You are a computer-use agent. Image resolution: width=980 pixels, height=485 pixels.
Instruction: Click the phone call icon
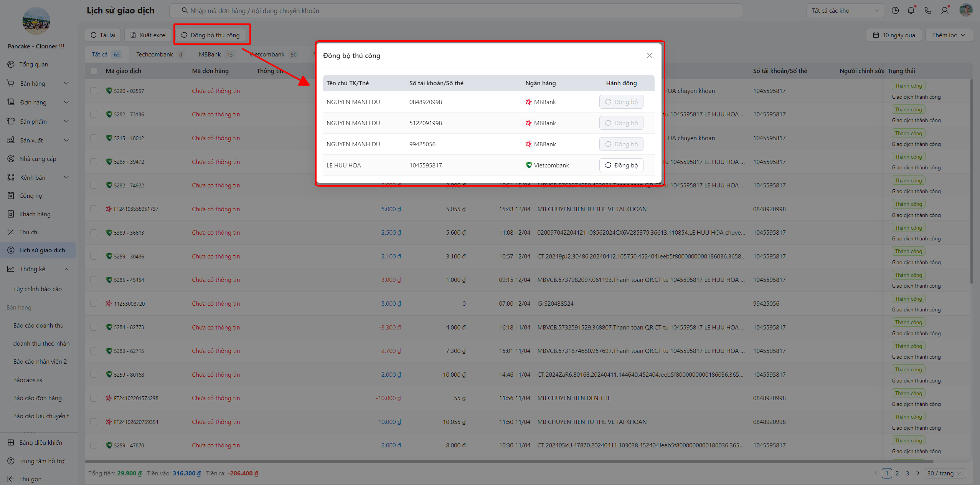927,11
